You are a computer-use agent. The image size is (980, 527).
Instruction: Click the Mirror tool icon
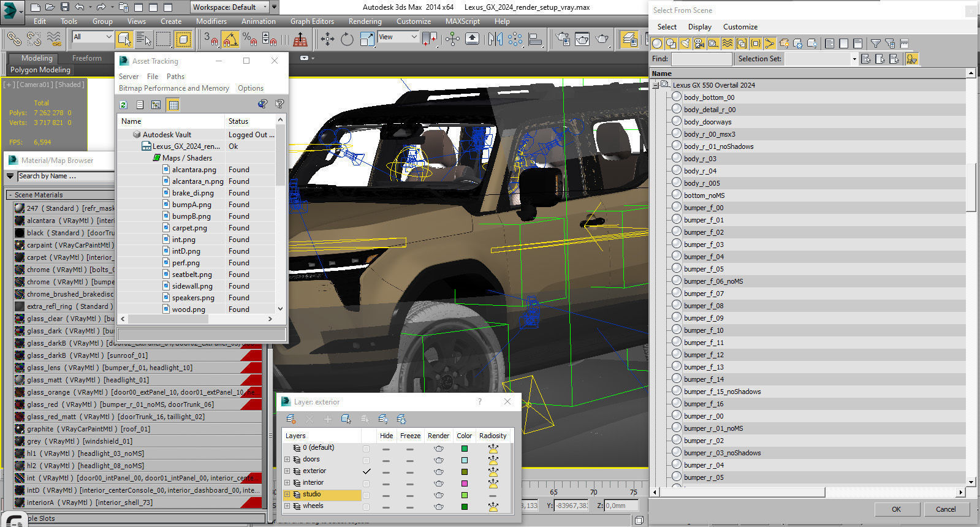point(495,39)
